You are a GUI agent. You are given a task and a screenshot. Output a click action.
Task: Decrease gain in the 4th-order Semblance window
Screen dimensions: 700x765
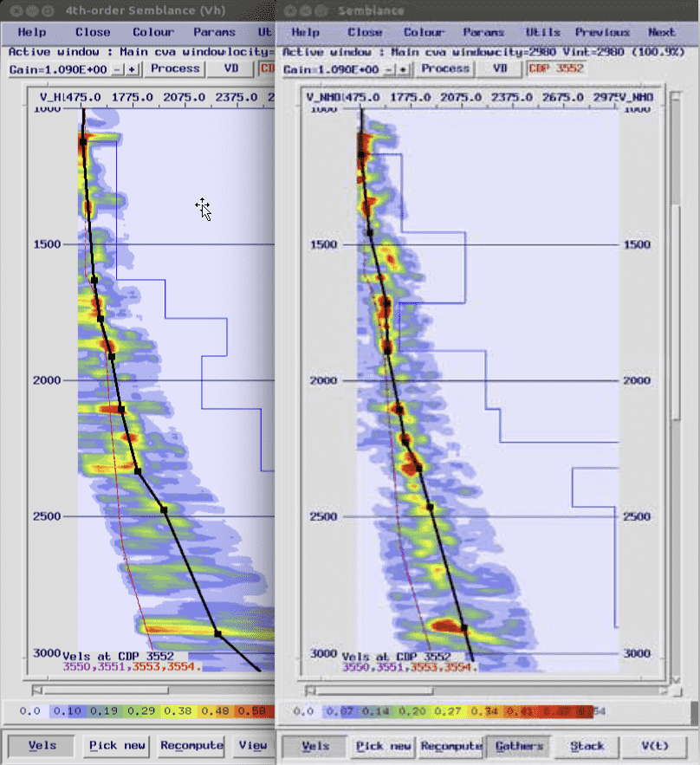tap(118, 69)
